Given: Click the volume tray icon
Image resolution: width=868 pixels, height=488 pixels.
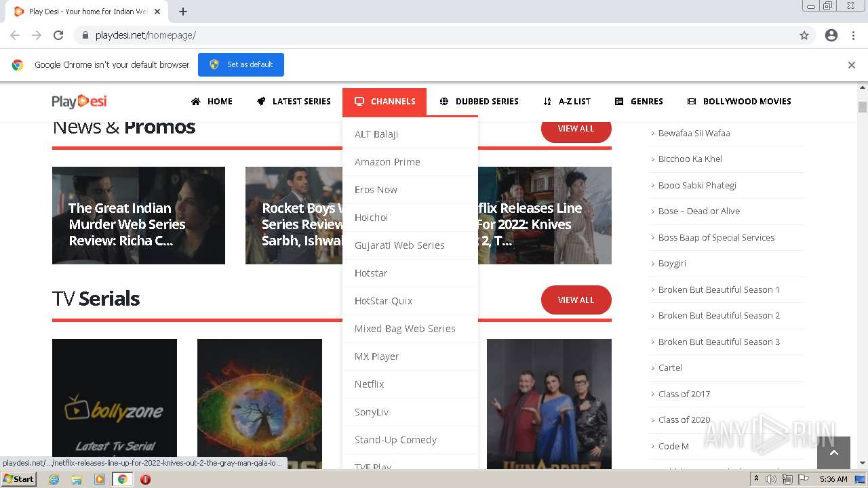Looking at the screenshot, I should click(x=771, y=479).
